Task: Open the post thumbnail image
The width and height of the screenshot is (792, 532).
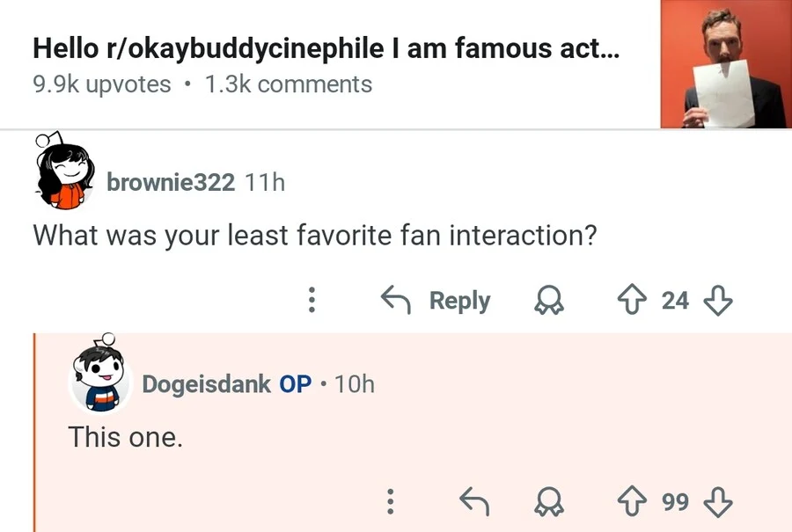Action: point(723,65)
